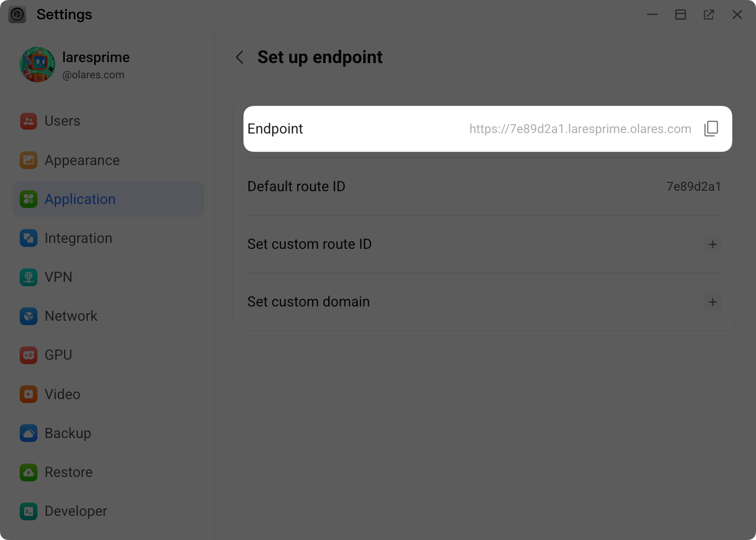Click the Developer terminal icon
The image size is (756, 540).
29,511
